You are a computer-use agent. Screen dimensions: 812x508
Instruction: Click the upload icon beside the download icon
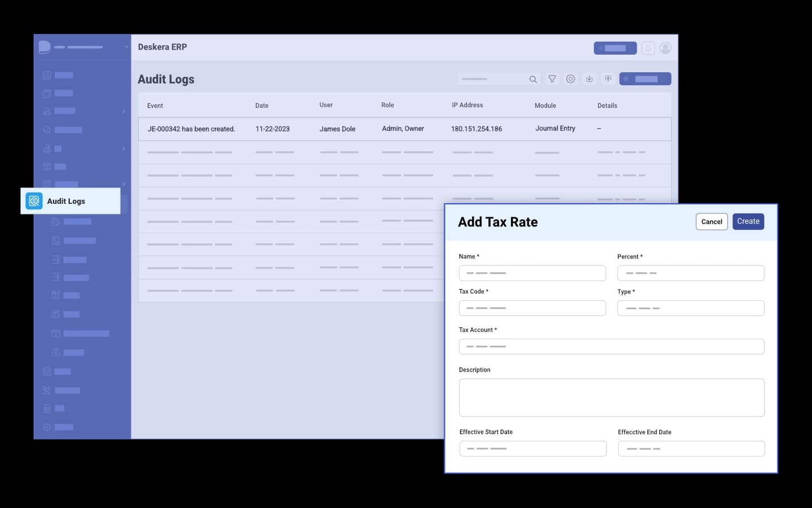point(608,79)
